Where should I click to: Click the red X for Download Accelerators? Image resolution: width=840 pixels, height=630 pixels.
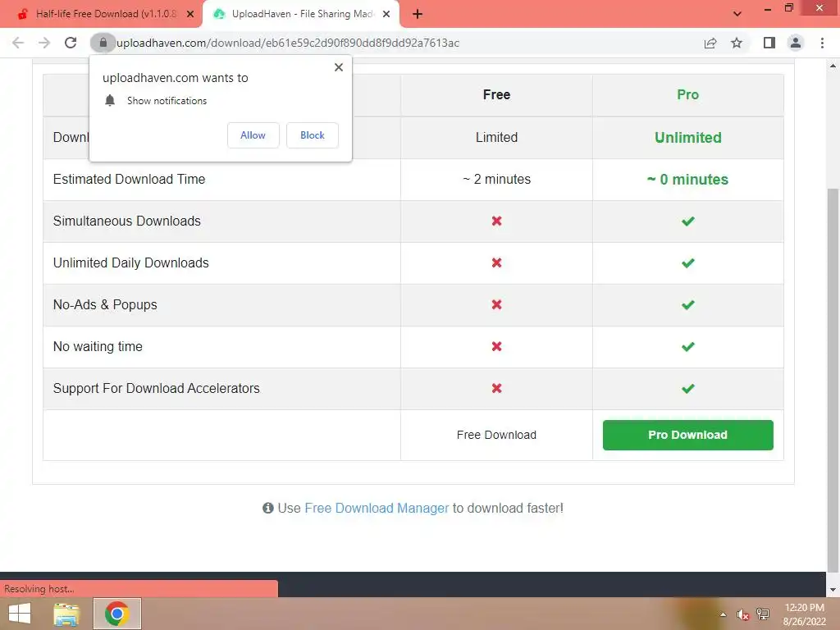click(x=496, y=388)
